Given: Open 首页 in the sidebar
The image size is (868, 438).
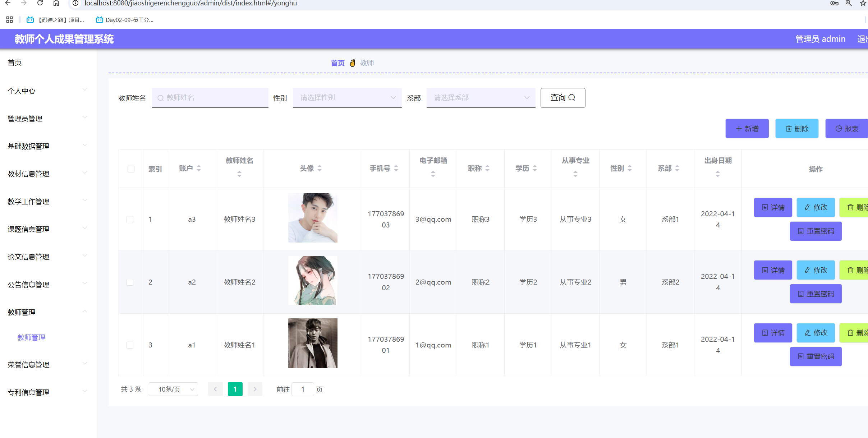Looking at the screenshot, I should [x=15, y=63].
